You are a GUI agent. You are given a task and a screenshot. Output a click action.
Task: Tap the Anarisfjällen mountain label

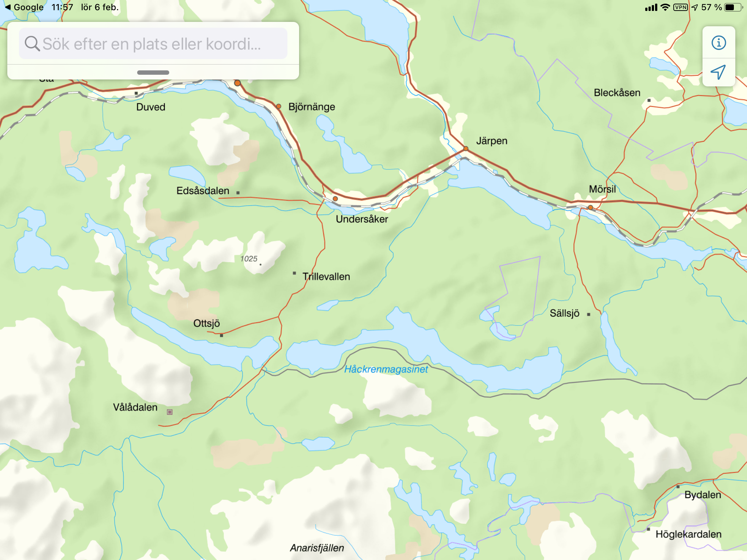(x=317, y=548)
